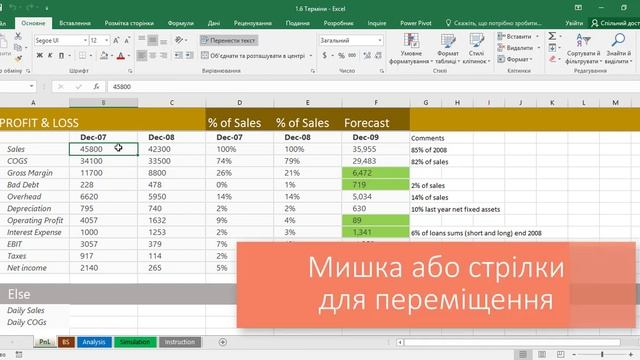
Task: Open the Шрифт group dialog launcher
Action: click(x=130, y=71)
